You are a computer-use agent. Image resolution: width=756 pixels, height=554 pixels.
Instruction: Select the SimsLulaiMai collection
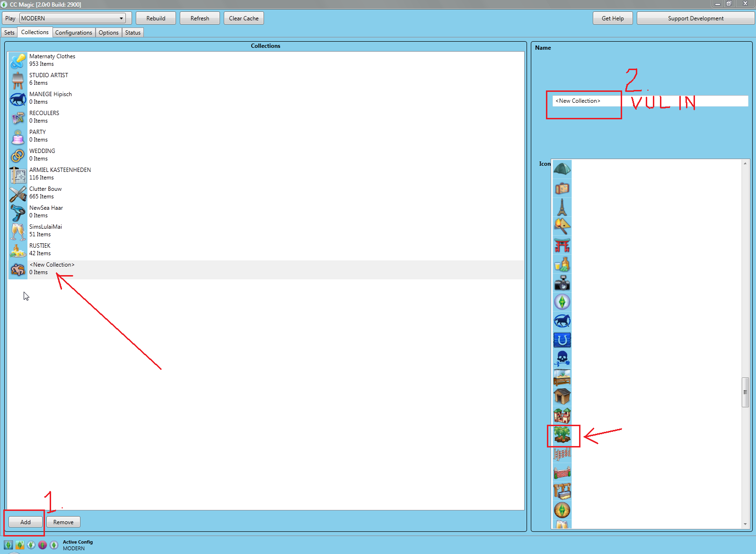(x=266, y=232)
